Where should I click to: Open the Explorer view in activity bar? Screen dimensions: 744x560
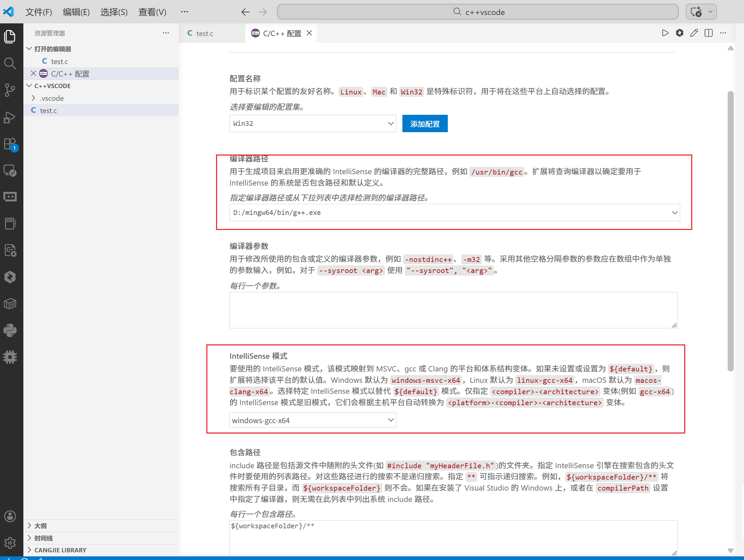pyautogui.click(x=10, y=36)
